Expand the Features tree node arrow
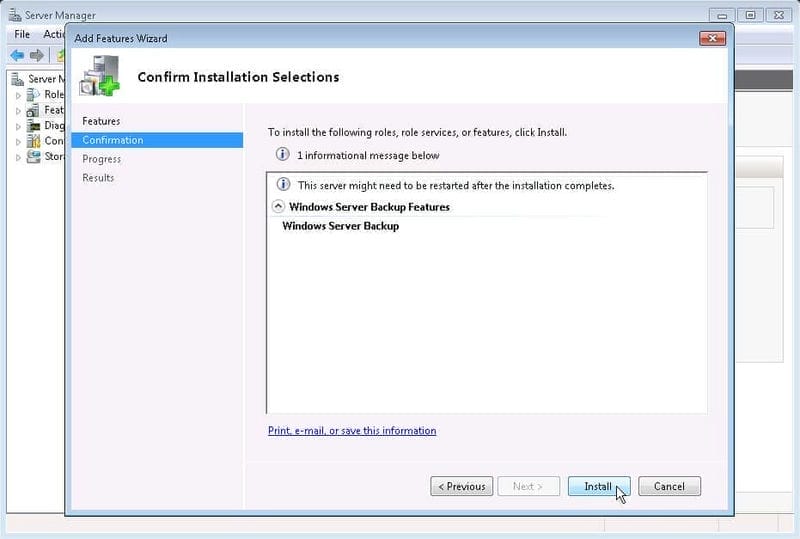Image resolution: width=800 pixels, height=539 pixels. pyautogui.click(x=18, y=111)
